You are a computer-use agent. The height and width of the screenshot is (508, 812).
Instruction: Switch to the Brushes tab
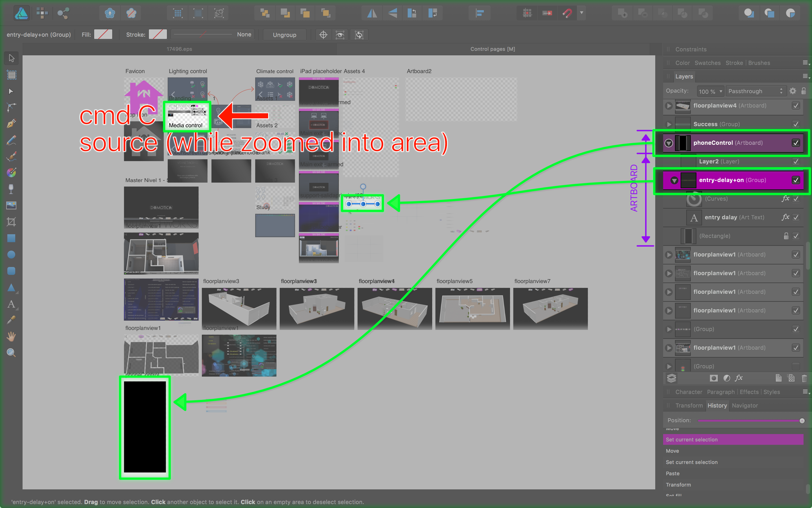tap(759, 63)
